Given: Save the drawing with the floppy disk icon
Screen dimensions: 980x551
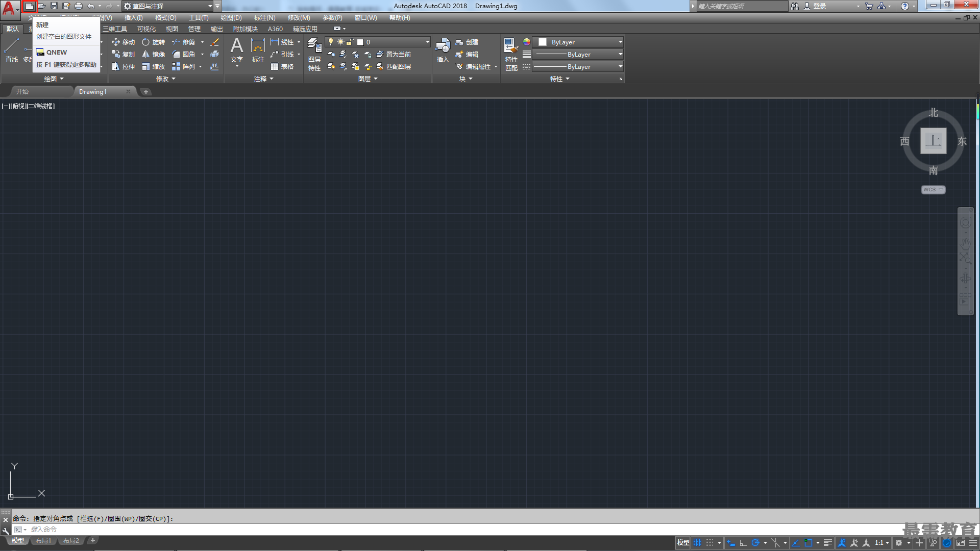Looking at the screenshot, I should tap(54, 6).
